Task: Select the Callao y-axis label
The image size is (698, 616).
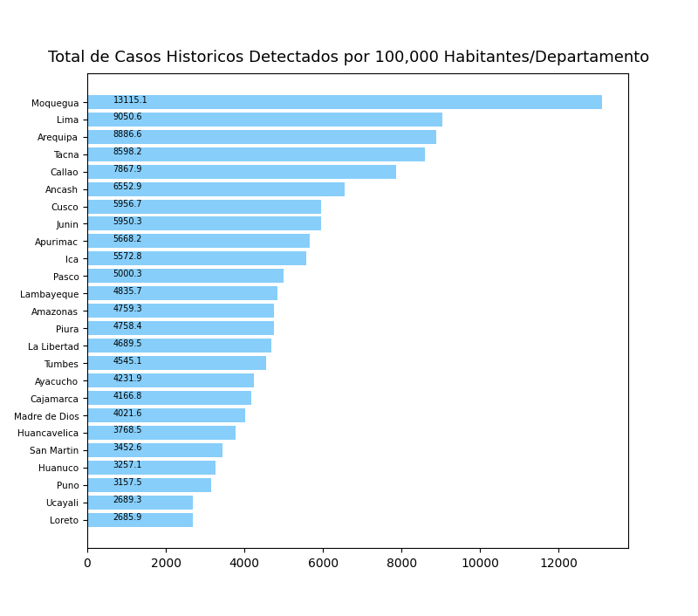Action: [64, 173]
